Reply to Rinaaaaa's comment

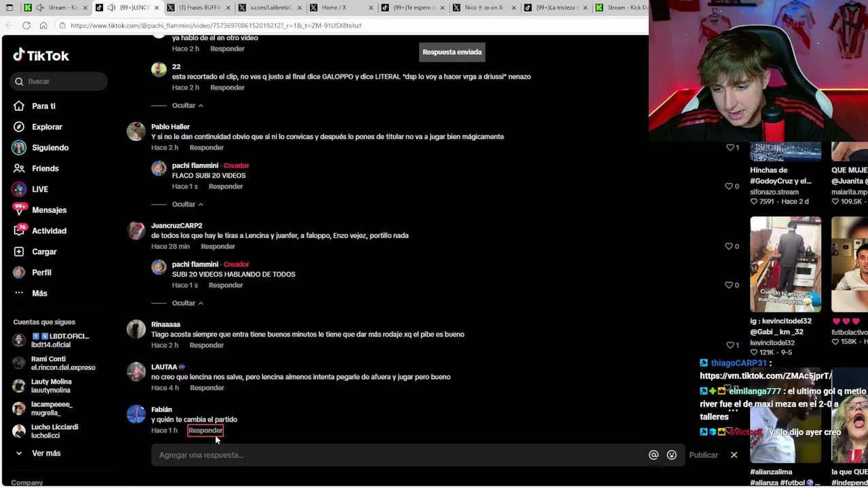(x=206, y=346)
